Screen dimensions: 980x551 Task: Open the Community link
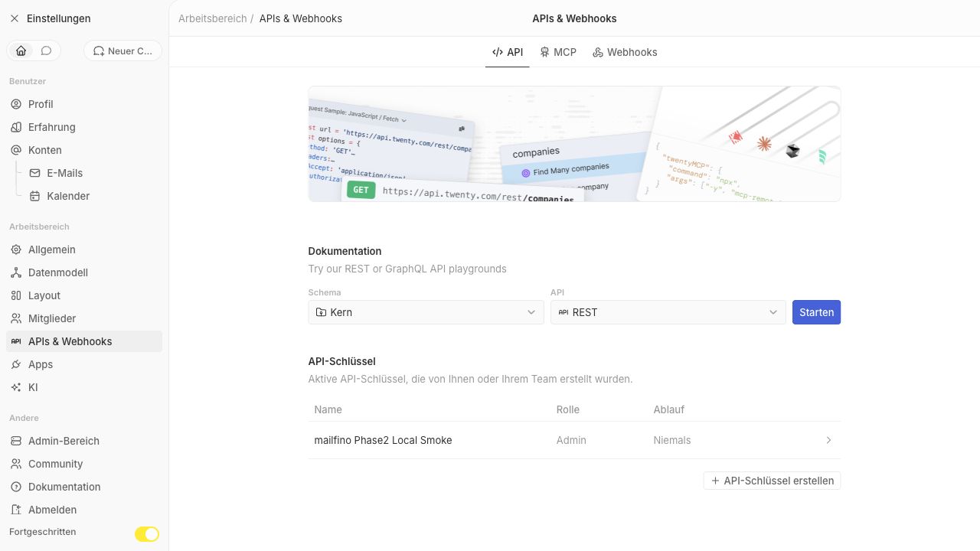coord(84,464)
